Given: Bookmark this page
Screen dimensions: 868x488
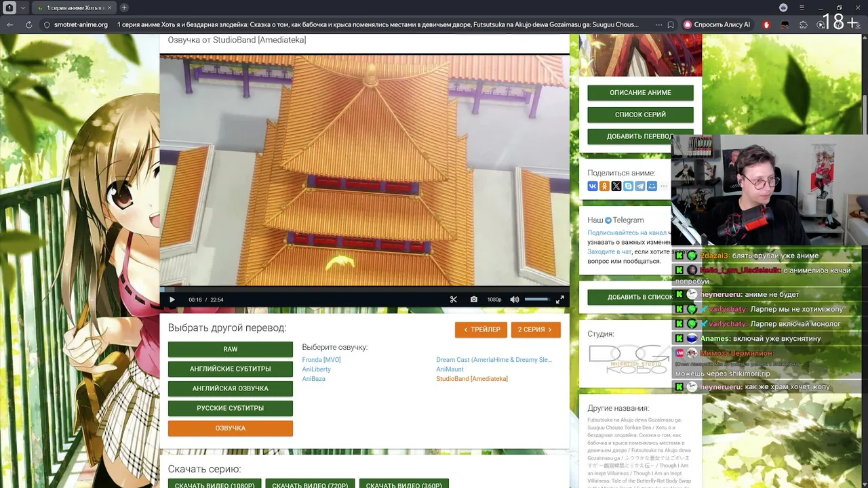Looking at the screenshot, I should 671,24.
